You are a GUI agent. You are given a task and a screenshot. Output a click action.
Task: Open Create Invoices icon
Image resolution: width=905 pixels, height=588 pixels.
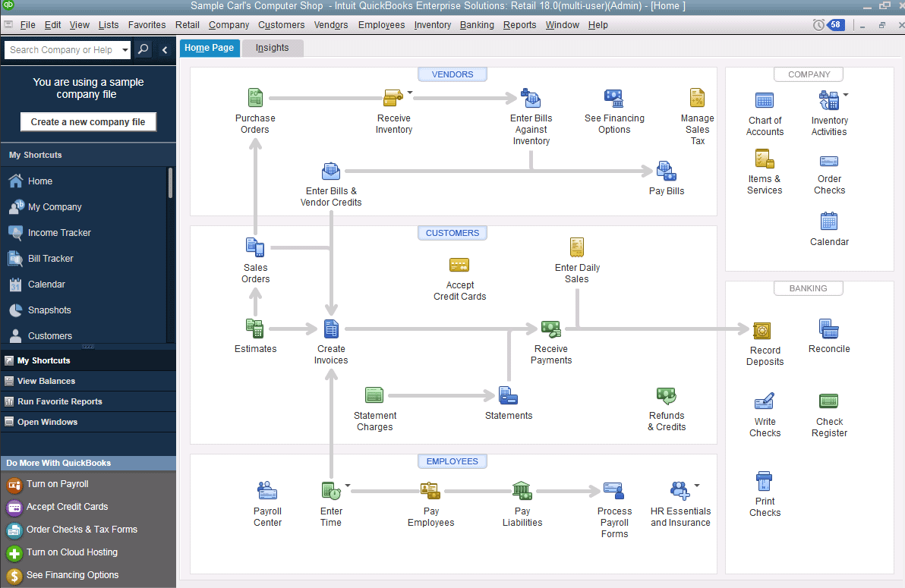[x=331, y=329]
